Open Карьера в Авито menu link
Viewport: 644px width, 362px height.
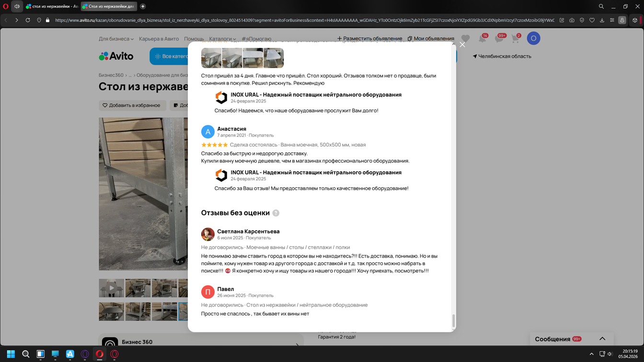(159, 39)
